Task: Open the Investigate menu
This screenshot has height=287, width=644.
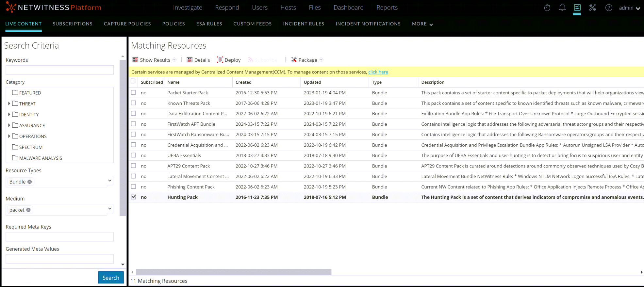Action: click(x=188, y=8)
